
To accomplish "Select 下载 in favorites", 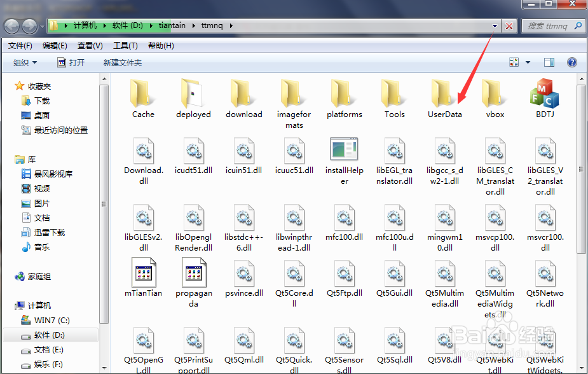I will point(36,101).
